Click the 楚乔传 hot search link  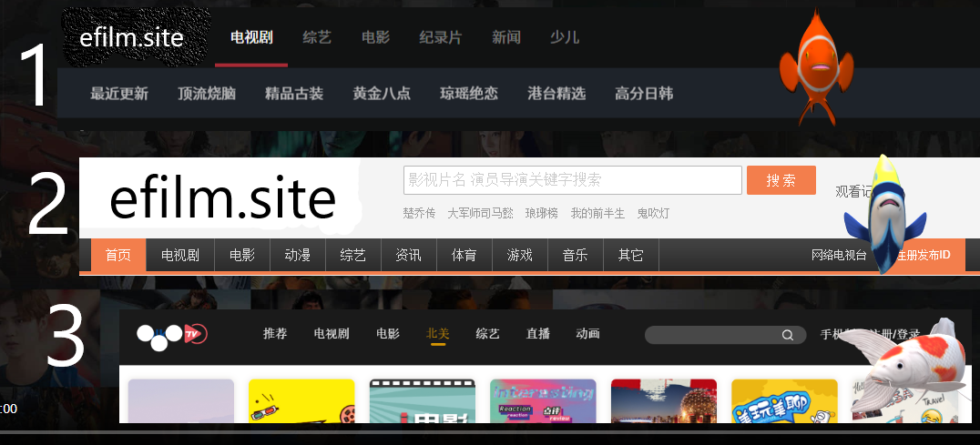tap(419, 213)
